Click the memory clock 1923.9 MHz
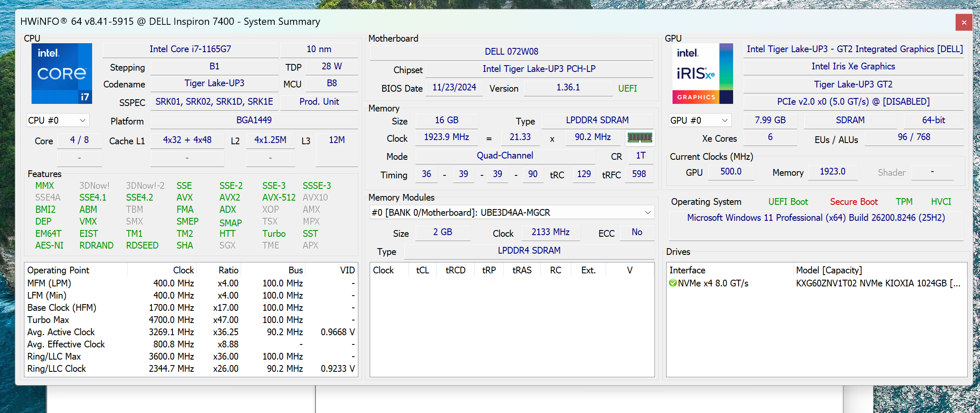Screen dimensions: 980x413 coord(447,137)
